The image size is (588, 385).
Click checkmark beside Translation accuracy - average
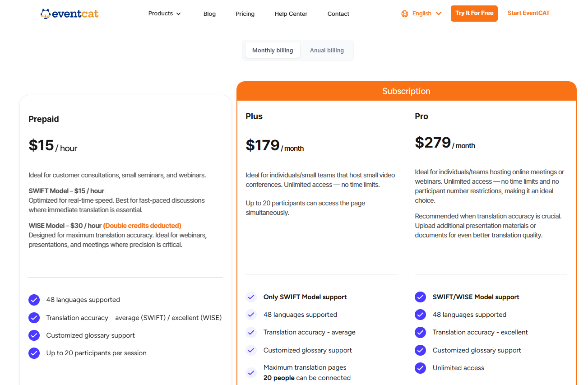click(251, 332)
